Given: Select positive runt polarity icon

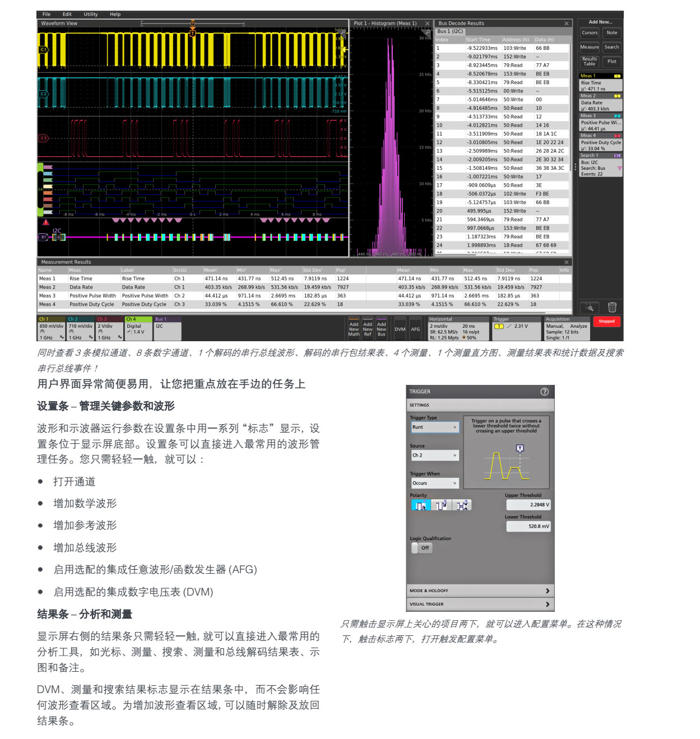Looking at the screenshot, I should [420, 505].
